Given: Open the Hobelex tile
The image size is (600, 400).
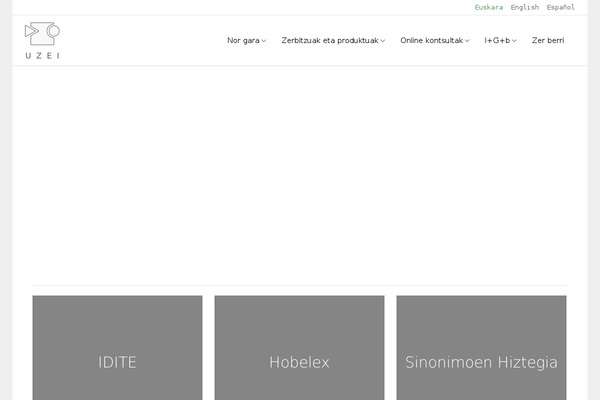Looking at the screenshot, I should [299, 348].
